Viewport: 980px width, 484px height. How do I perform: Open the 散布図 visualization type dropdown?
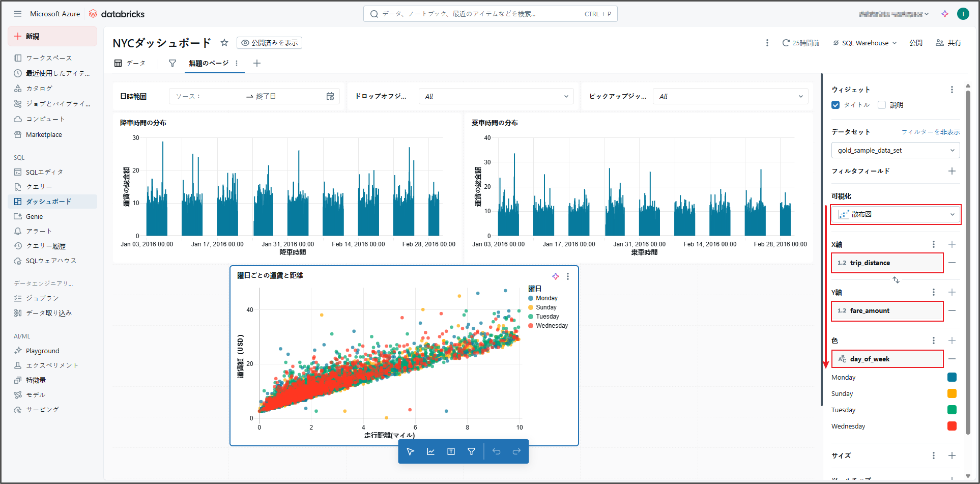(896, 214)
